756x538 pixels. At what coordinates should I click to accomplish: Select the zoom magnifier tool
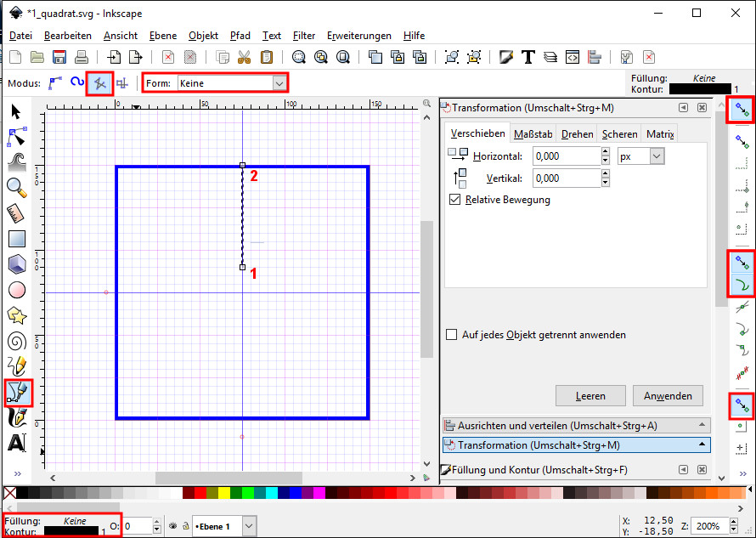coord(17,188)
